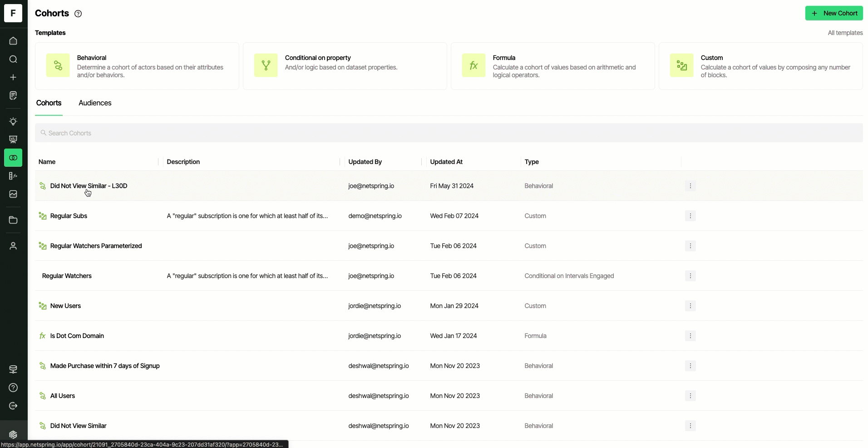The width and height of the screenshot is (868, 448).
Task: Click the behavioral icon beside All Users
Action: (x=43, y=396)
